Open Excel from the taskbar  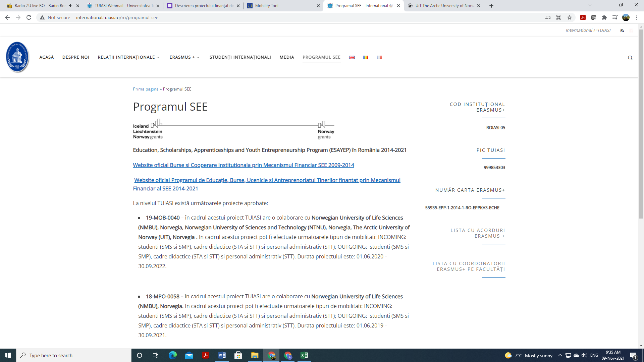tap(304, 355)
